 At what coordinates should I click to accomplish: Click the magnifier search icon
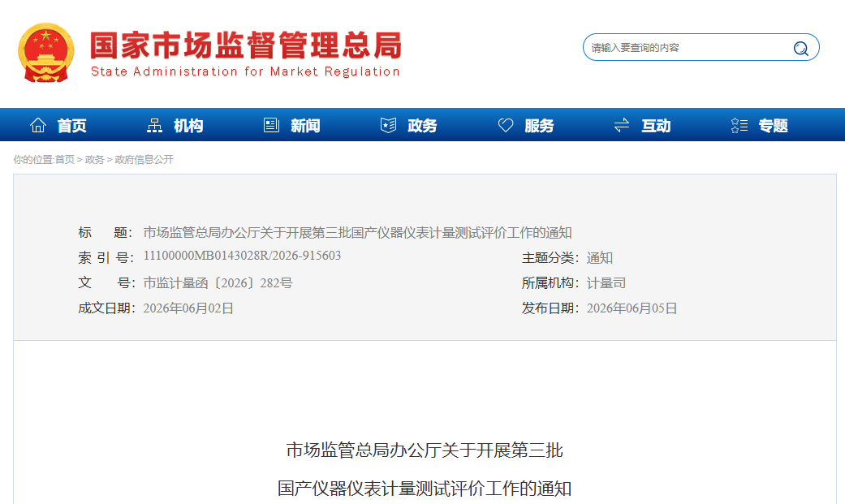click(801, 49)
